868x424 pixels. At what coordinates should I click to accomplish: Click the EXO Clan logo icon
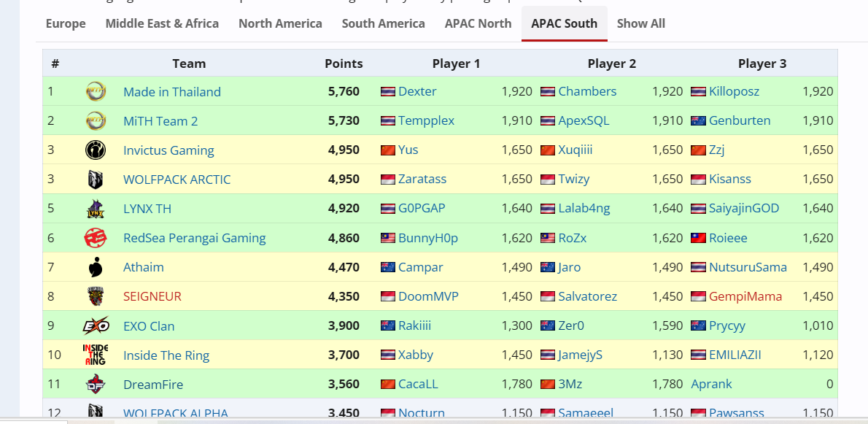pyautogui.click(x=96, y=326)
